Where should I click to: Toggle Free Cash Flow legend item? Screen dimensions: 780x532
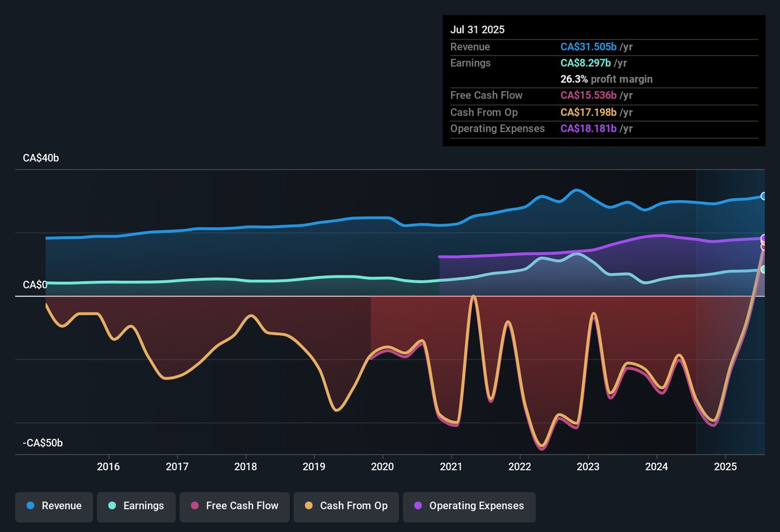point(235,506)
